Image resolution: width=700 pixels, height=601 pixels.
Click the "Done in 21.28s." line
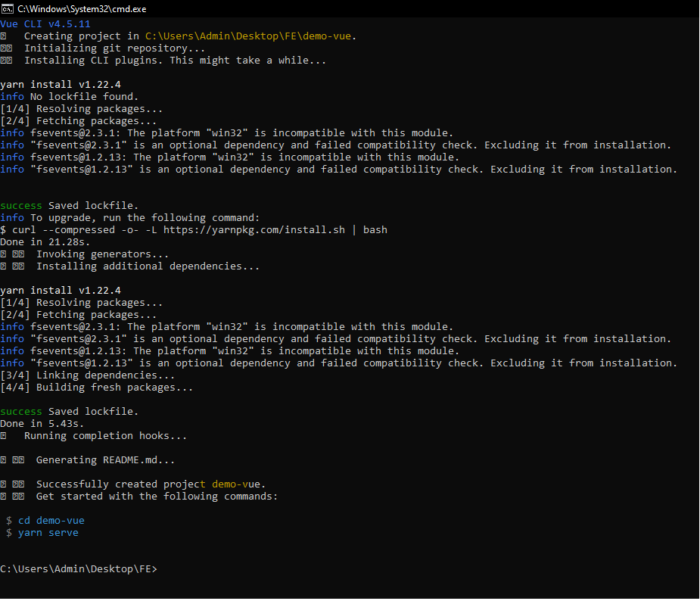[x=45, y=242]
